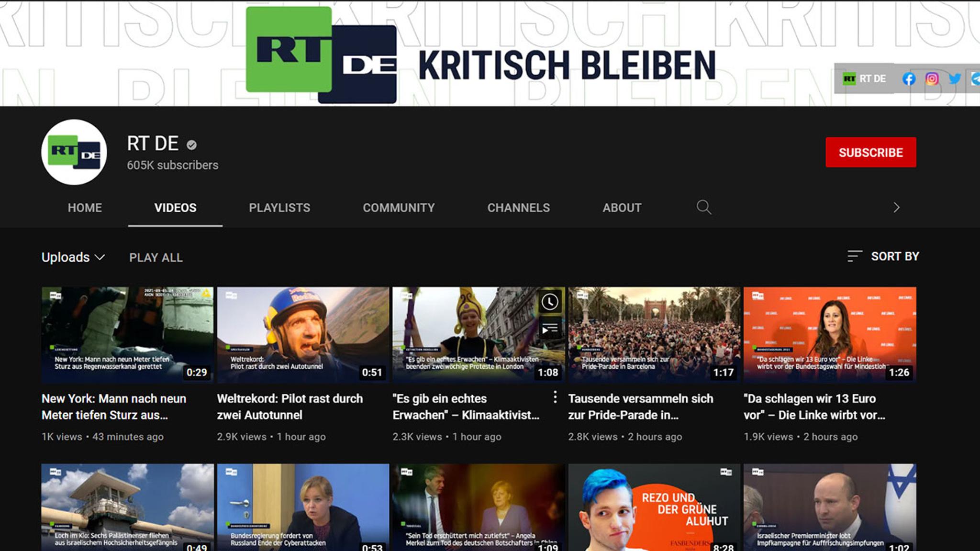Image resolution: width=980 pixels, height=551 pixels.
Task: Open the Twitter link in banner
Action: tap(955, 79)
